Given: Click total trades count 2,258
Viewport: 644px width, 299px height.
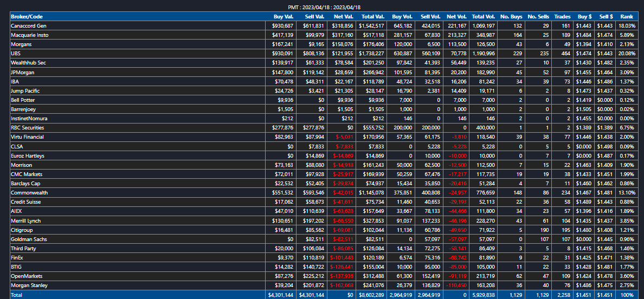Looking at the screenshot, I should click(x=563, y=295).
